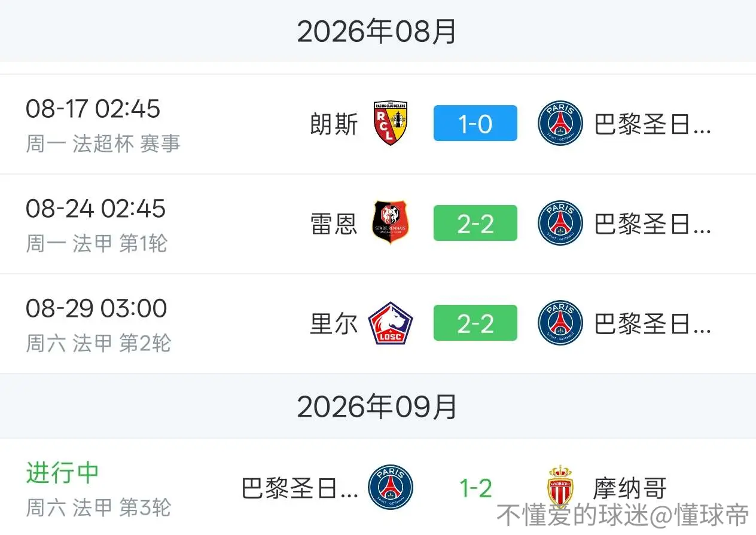
Task: Tap the 进行中 live status label
Action: tap(62, 472)
